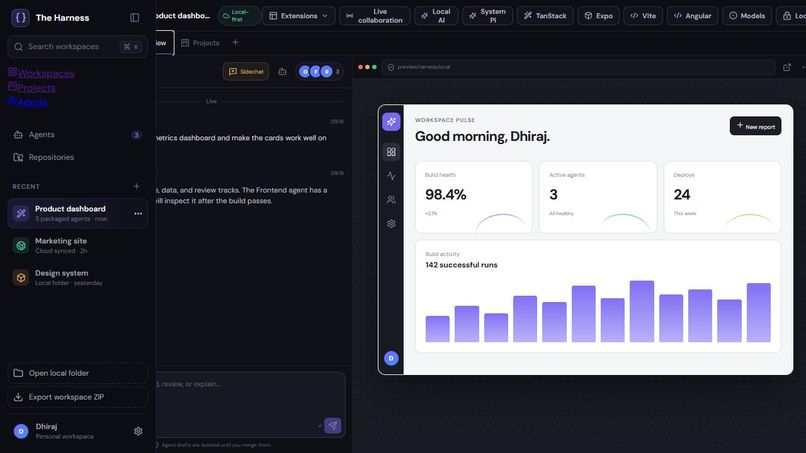Open the Workspaces link
This screenshot has height=453, width=806.
(41, 73)
